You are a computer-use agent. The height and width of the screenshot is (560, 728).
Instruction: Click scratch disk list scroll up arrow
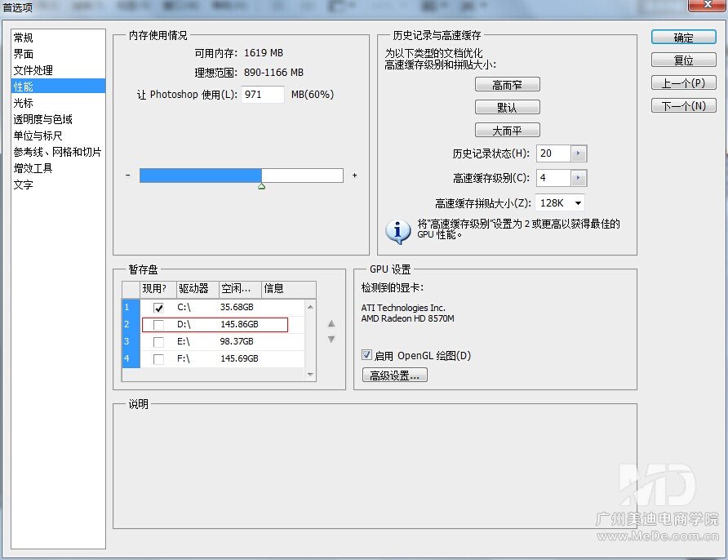[310, 307]
